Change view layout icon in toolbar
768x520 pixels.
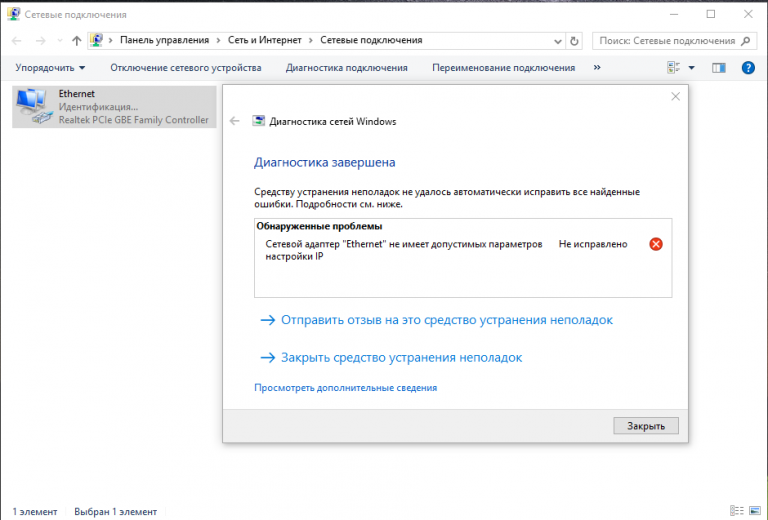(x=673, y=68)
